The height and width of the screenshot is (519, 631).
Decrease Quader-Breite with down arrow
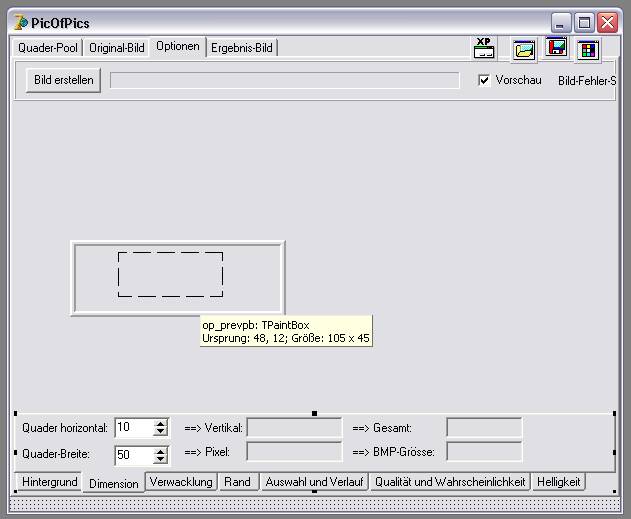[x=161, y=459]
